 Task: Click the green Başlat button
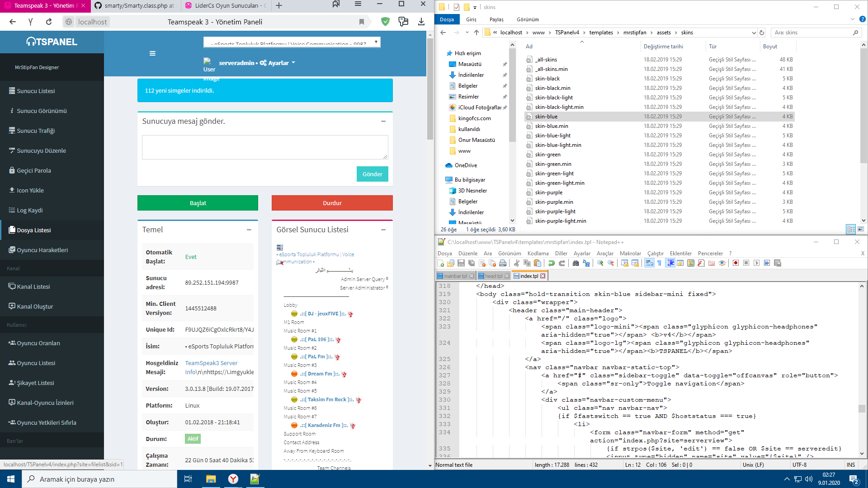(198, 203)
